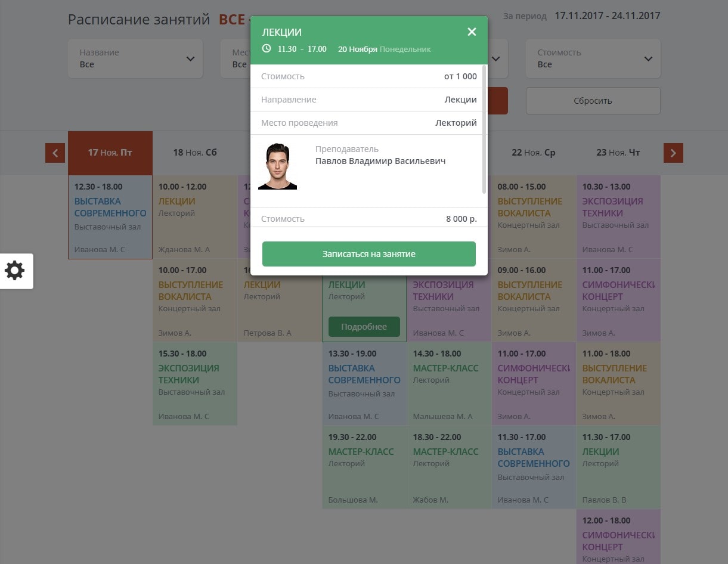
Task: Select the 17 Ноя, Пт day tab
Action: (110, 153)
